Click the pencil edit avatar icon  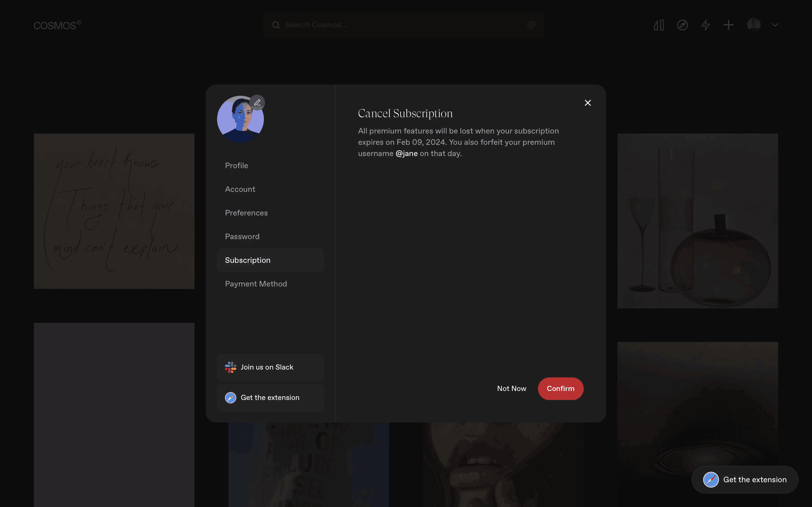point(257,103)
